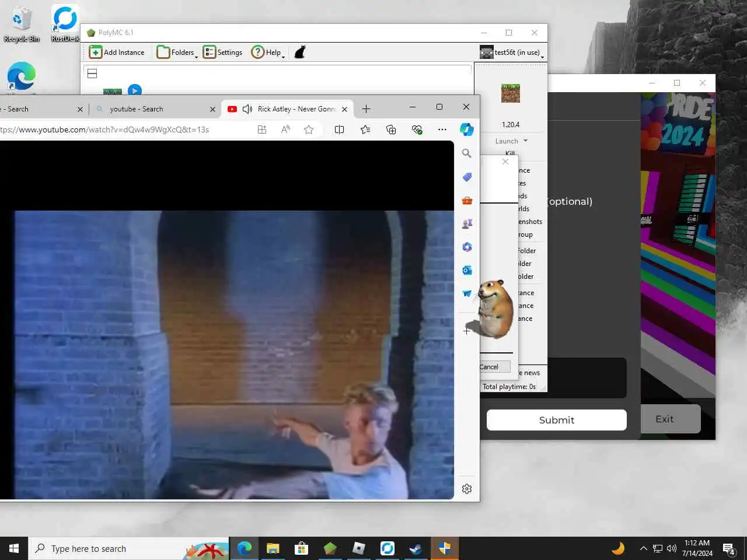
Task: Open Edge Settings and more menu
Action: click(442, 129)
